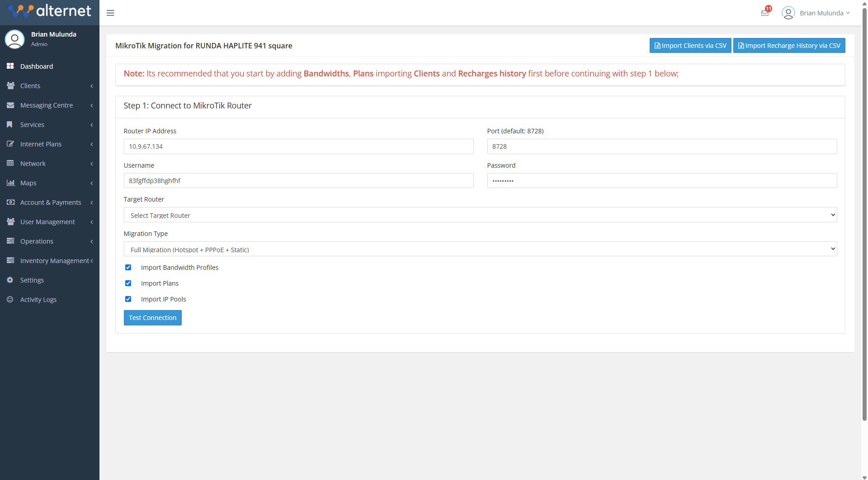Select the Internet Plans sidebar icon
868x480 pixels.
(x=10, y=144)
